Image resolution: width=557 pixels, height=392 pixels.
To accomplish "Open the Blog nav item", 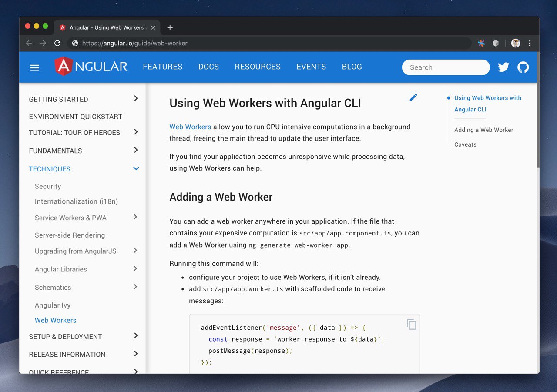I will coord(352,67).
